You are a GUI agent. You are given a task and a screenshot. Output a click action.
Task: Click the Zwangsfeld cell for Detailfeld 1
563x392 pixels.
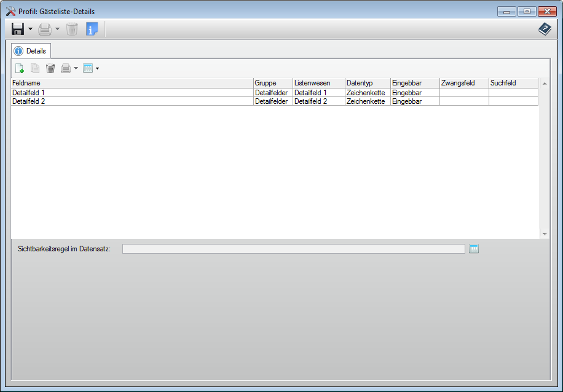tap(463, 93)
